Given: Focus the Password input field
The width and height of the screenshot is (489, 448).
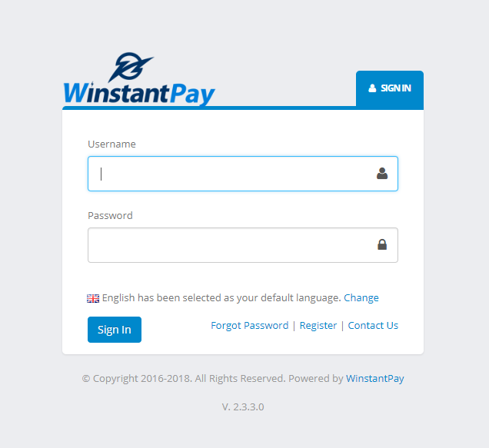Looking at the screenshot, I should click(243, 245).
